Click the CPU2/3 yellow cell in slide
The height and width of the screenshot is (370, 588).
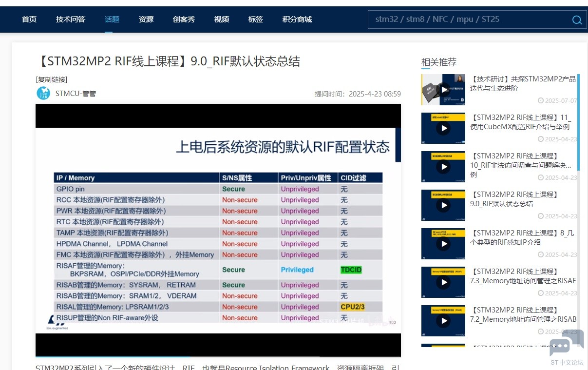353,307
